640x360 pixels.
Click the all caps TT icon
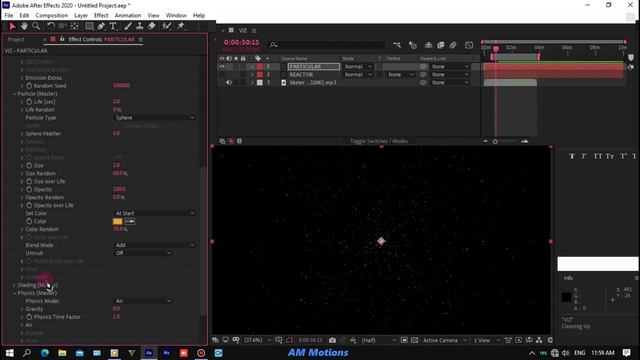(x=598, y=156)
